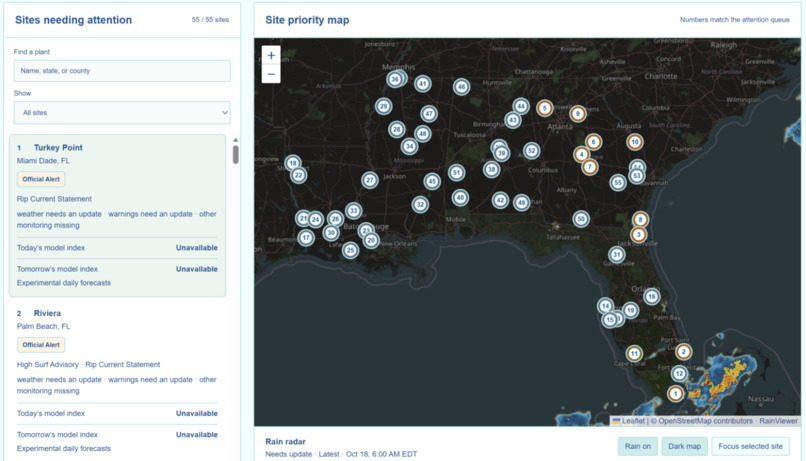This screenshot has height=461, width=806.
Task: Click map marker number 32
Action: [x=420, y=205]
